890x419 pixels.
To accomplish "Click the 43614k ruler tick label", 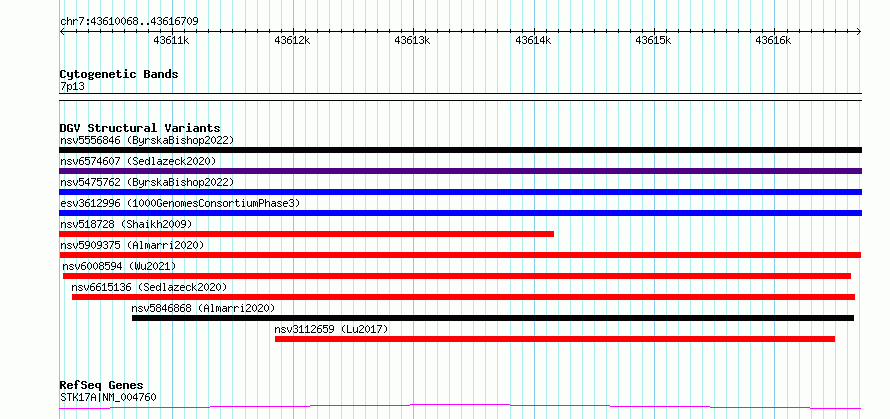I will (x=533, y=41).
